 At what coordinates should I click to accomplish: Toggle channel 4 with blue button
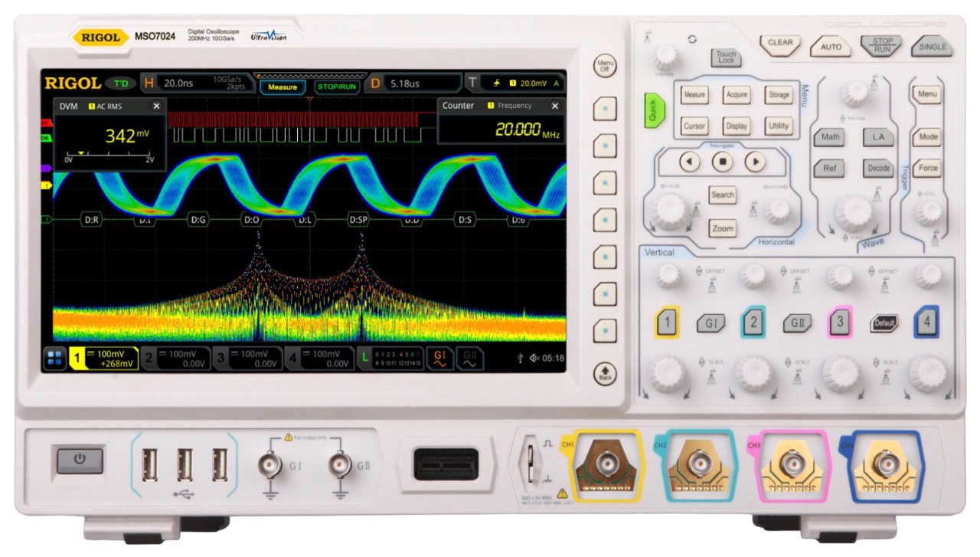click(x=926, y=323)
